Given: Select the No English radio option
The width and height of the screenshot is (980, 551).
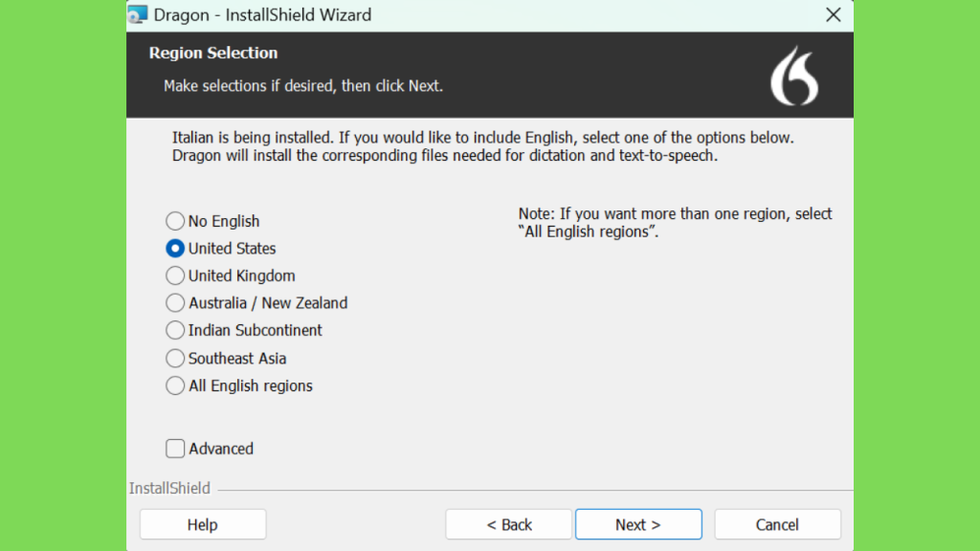Looking at the screenshot, I should click(175, 221).
